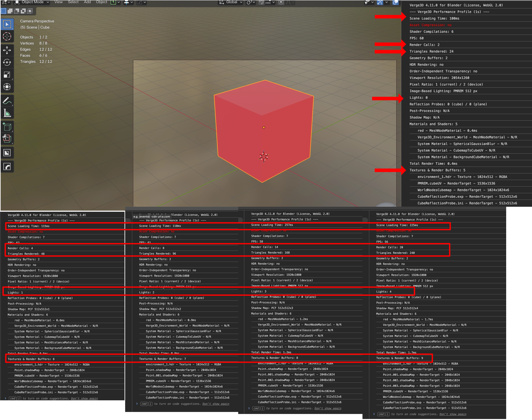Open the Global transform orientation dropdown
This screenshot has width=532, height=420.
(x=231, y=2)
